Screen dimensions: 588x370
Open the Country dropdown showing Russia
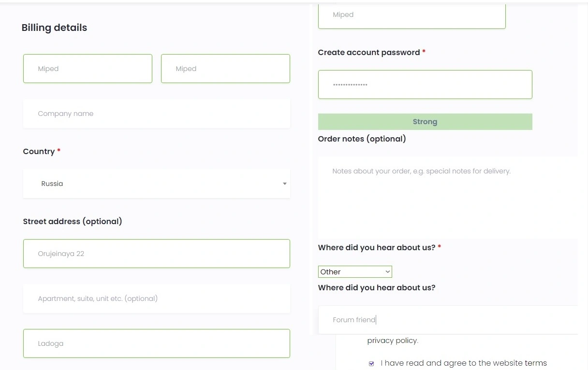pos(157,184)
